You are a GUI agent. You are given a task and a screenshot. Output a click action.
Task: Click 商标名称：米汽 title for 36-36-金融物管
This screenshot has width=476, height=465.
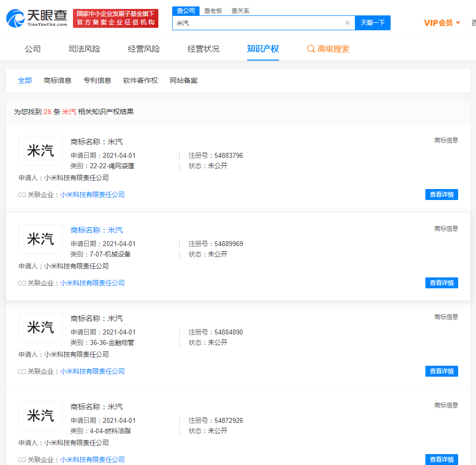coord(96,319)
